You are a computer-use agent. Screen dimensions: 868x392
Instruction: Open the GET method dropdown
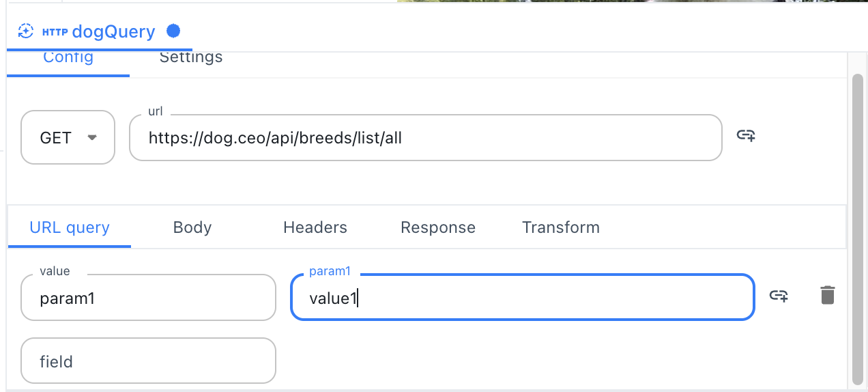point(68,137)
